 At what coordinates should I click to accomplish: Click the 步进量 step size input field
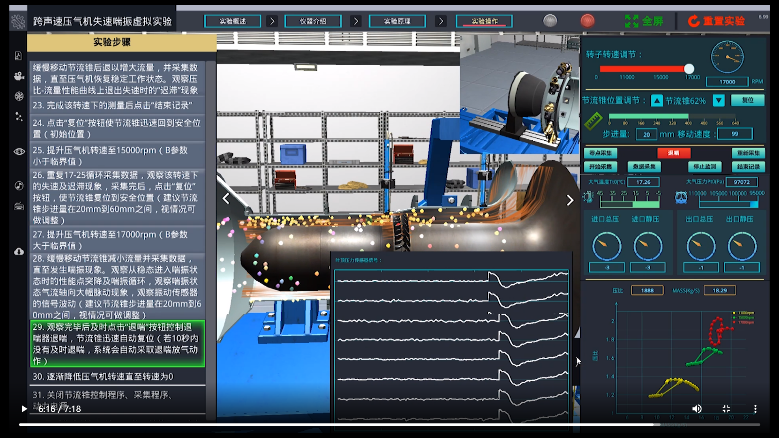[645, 133]
